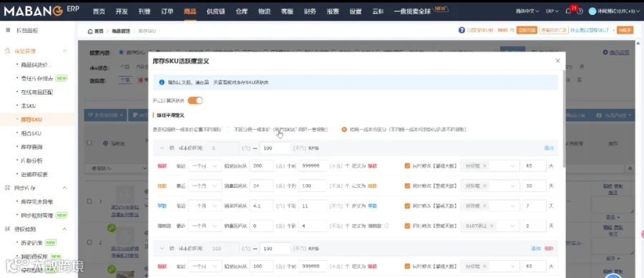Click the home icon in breadcrumb
644x278 pixels.
pyautogui.click(x=90, y=31)
